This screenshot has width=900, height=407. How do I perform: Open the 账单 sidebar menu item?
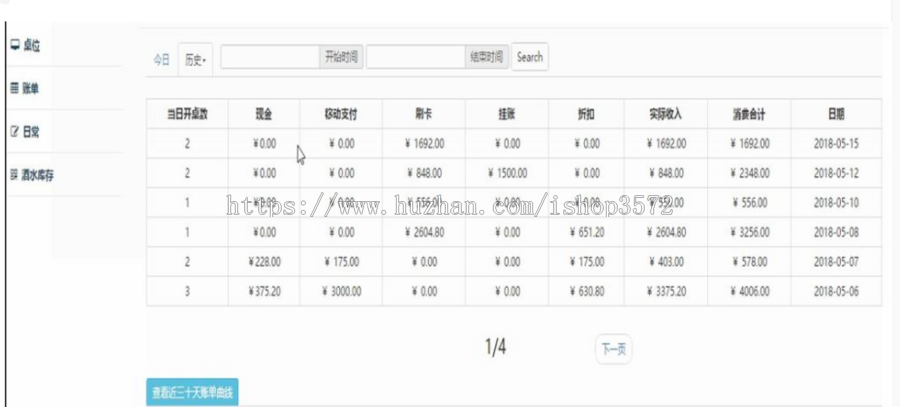[30, 88]
